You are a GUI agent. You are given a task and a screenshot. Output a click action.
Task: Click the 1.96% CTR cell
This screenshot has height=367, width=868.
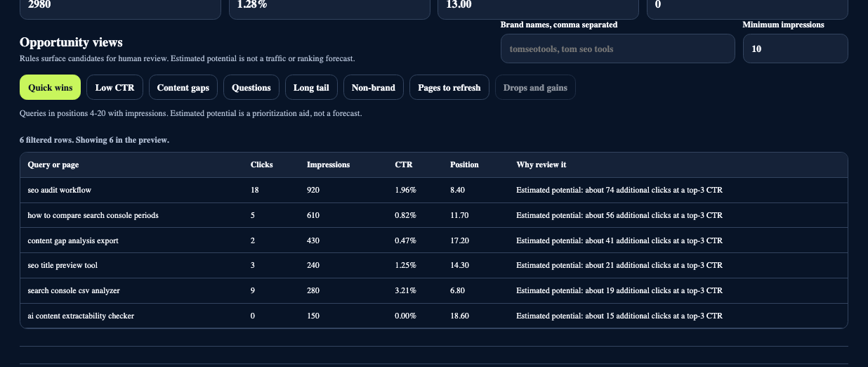[406, 190]
